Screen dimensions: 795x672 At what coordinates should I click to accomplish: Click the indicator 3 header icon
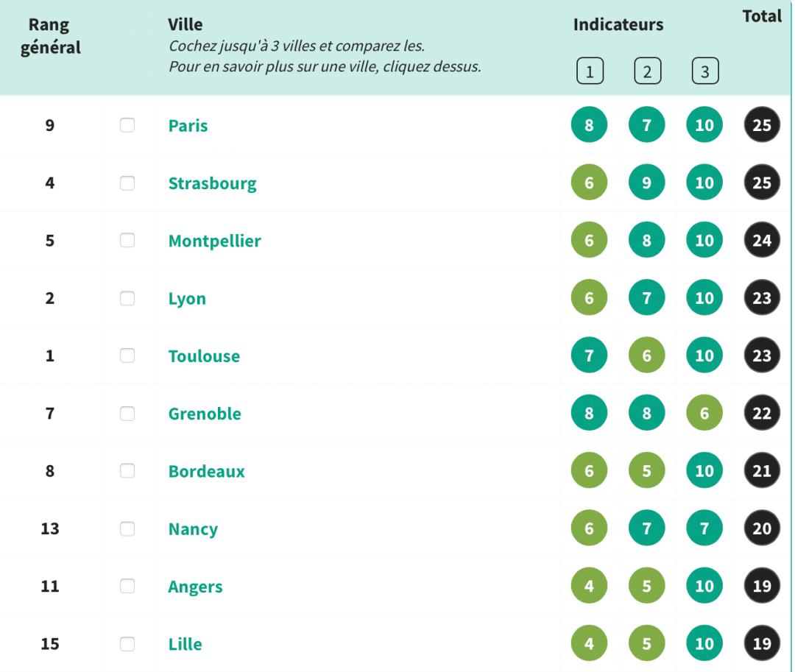tap(704, 72)
